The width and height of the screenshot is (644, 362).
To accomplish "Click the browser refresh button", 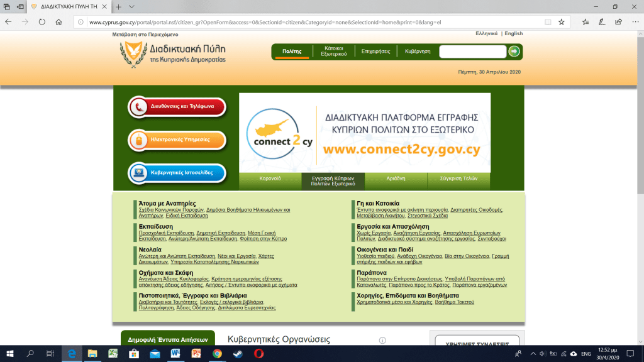I will (x=42, y=21).
